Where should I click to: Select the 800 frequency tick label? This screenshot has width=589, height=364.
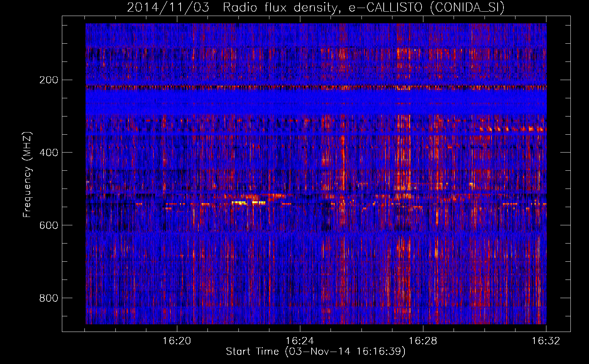pos(49,298)
